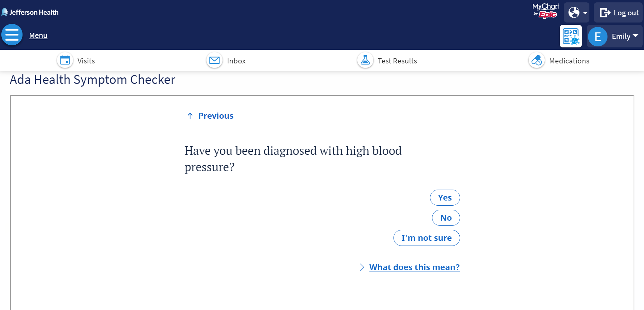Click the Jefferson Health logo

point(31,12)
